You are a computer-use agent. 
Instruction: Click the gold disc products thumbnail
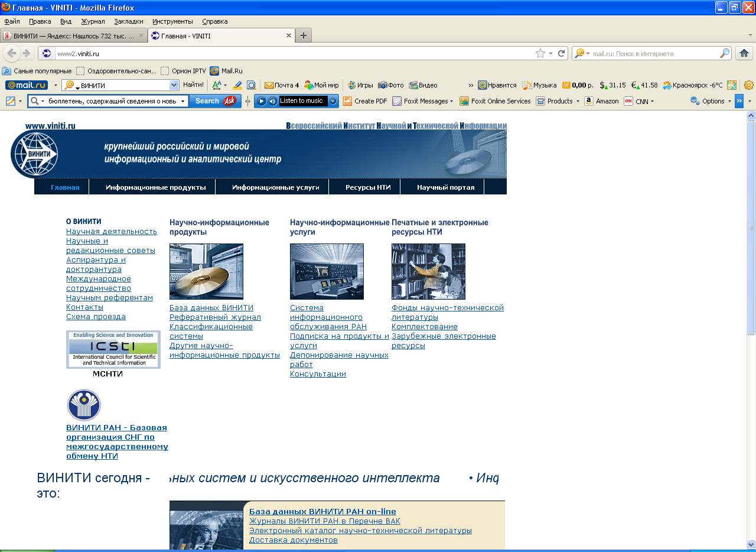206,271
